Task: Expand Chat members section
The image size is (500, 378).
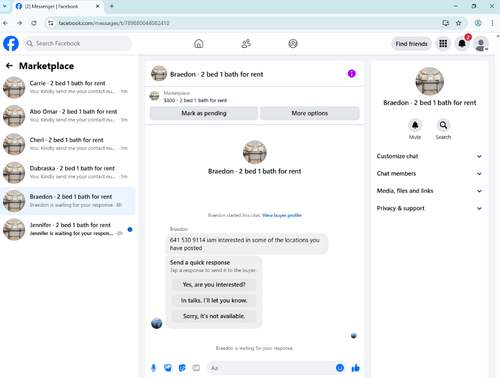Action: point(429,174)
